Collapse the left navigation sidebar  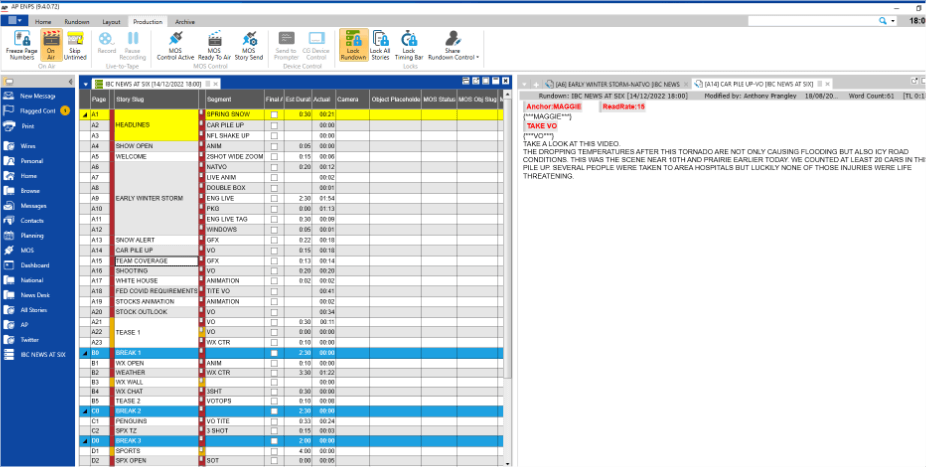coord(71,81)
